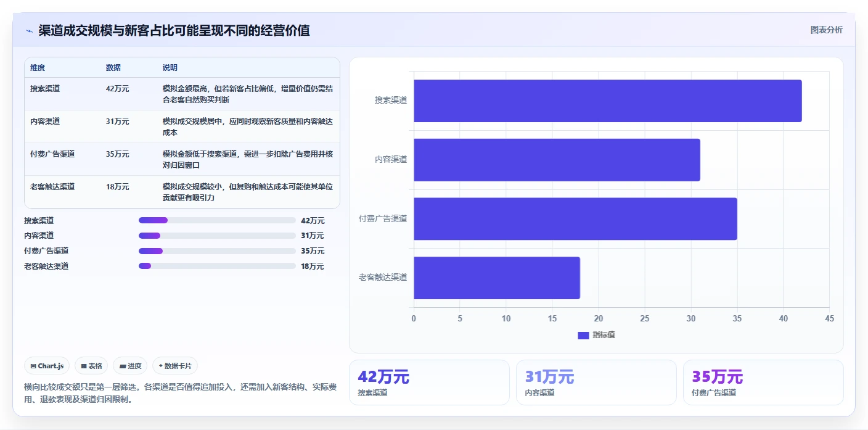
Task: Click the 搜索渠道 bar in the chart
Action: pos(607,101)
